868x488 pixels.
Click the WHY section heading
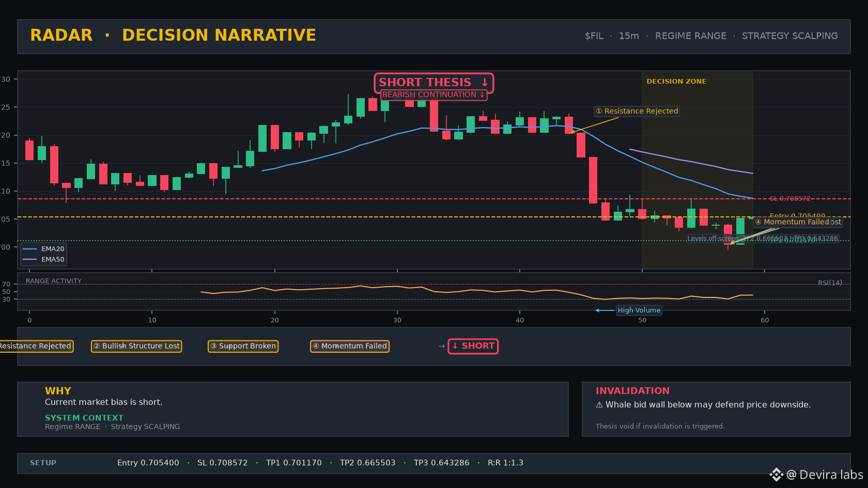pyautogui.click(x=58, y=391)
